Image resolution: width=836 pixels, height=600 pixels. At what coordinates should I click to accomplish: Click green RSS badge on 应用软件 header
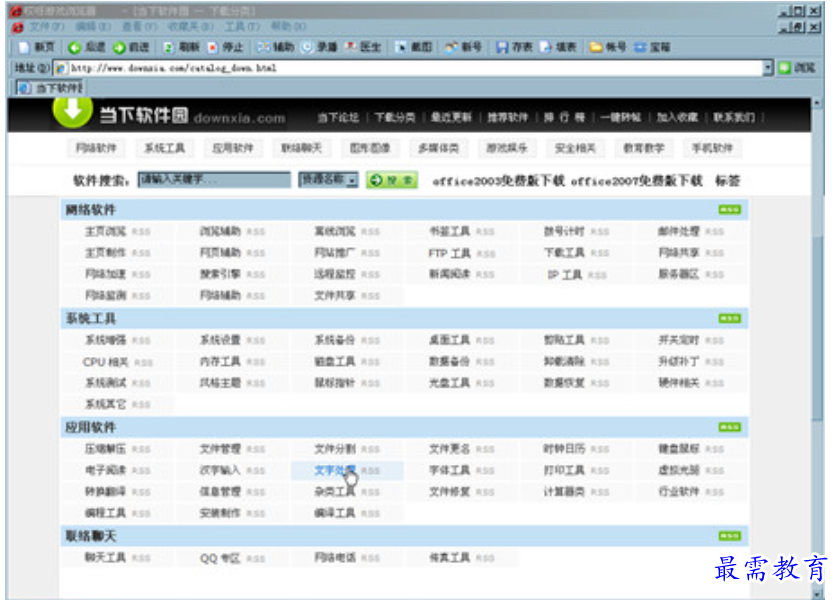729,427
